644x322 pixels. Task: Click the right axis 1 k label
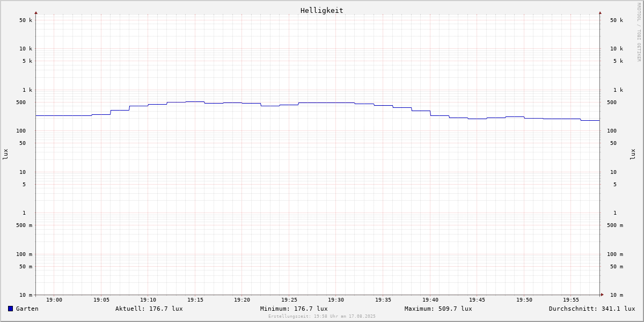coord(618,90)
